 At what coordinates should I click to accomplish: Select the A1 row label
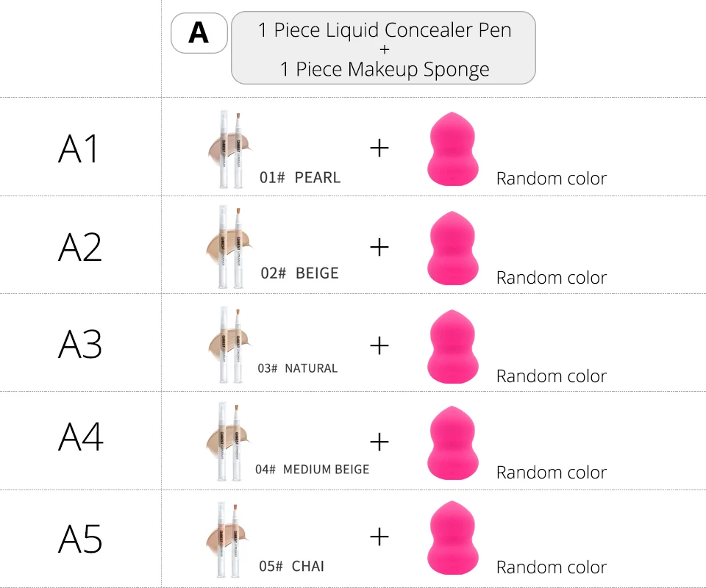point(79,148)
